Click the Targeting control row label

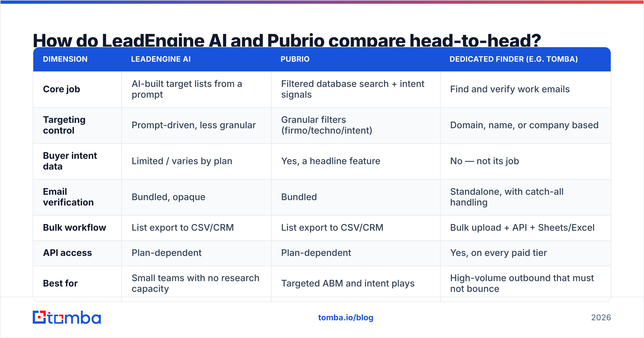coord(64,125)
